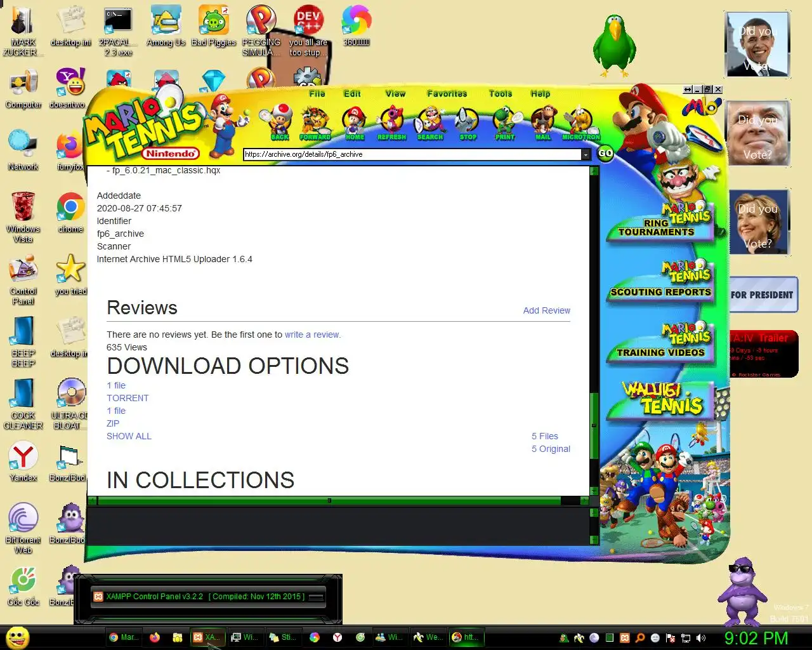This screenshot has width=812, height=650.
Task: Open the DEV C++ desktop shortcut
Action: point(308,30)
